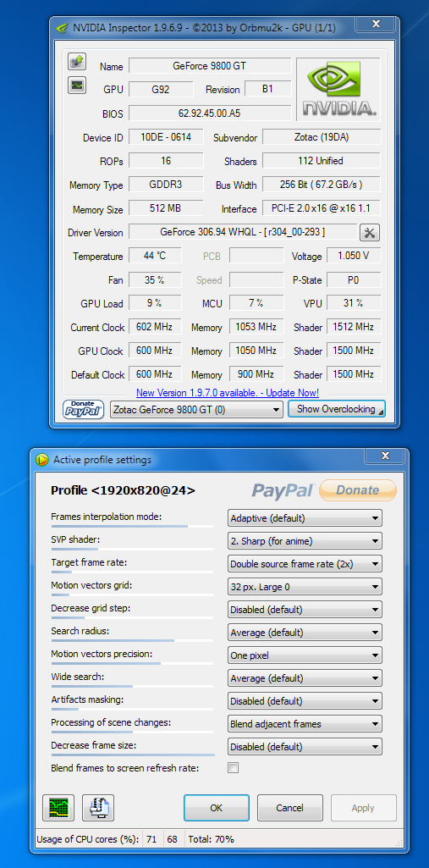
Task: Open the Search radius dropdown
Action: (305, 633)
